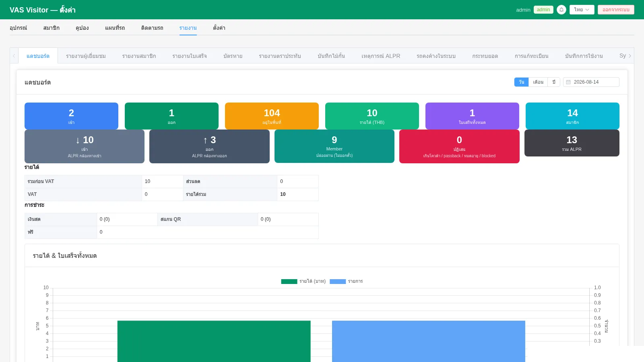The height and width of the screenshot is (362, 644).
Task: Switch period to เดือน
Action: tap(538, 82)
